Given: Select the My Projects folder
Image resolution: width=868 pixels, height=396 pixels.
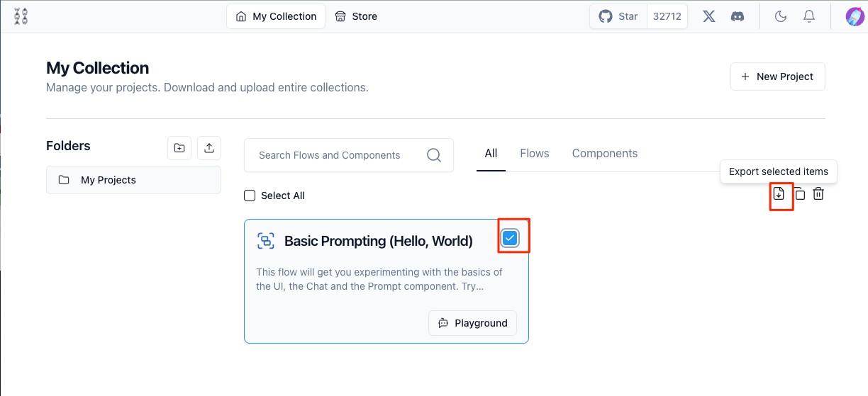Looking at the screenshot, I should click(x=133, y=180).
